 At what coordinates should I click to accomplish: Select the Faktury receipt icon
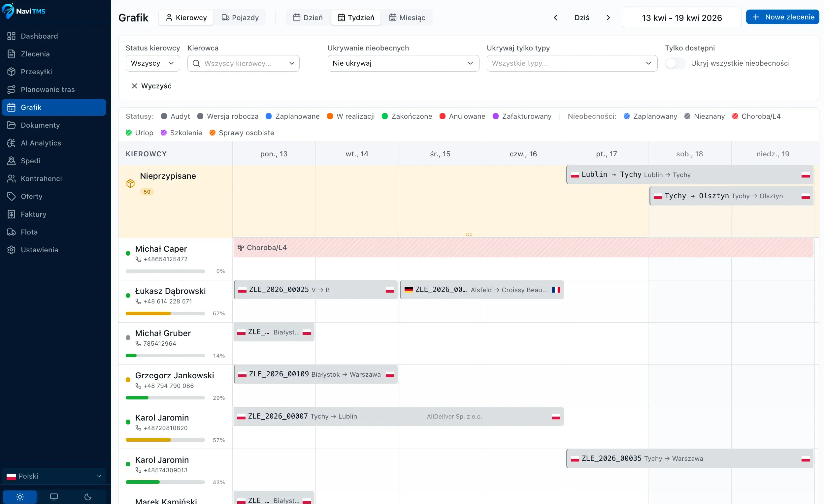pos(11,214)
